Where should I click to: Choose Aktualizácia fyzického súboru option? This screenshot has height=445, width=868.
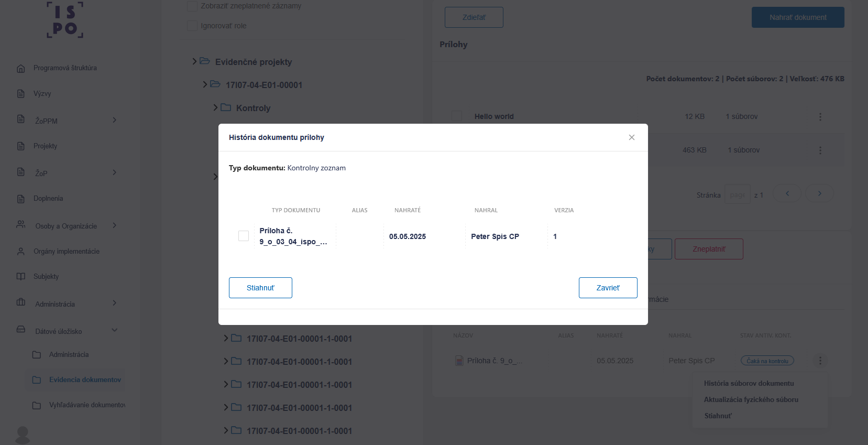click(x=751, y=399)
